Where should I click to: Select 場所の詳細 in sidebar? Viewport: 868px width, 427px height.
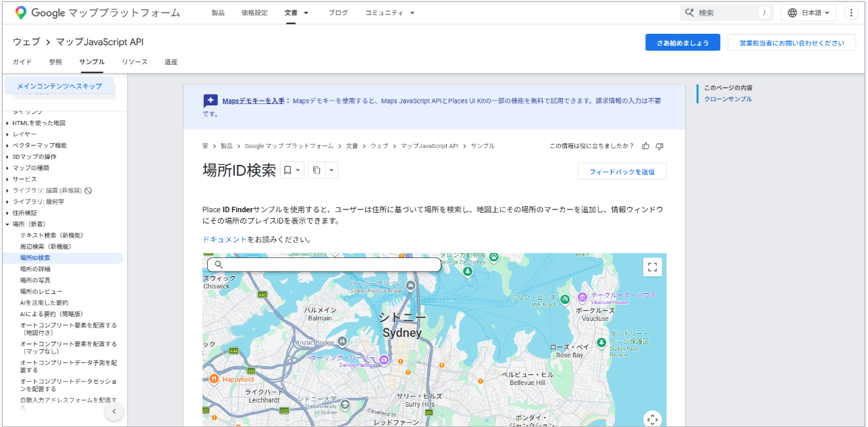[x=35, y=269]
